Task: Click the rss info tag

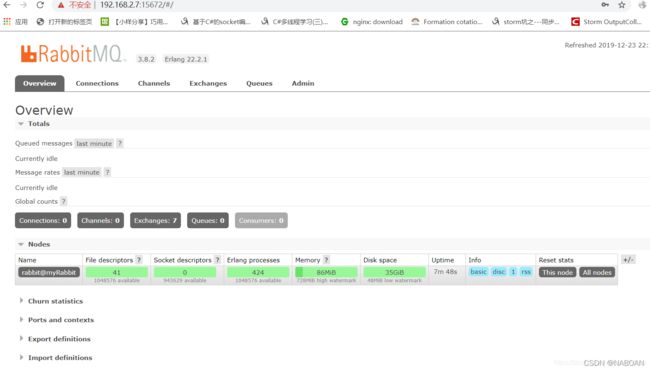Action: point(526,272)
